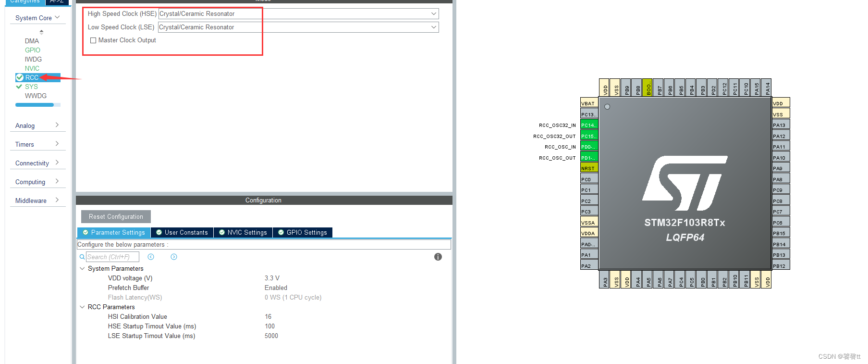Click the parameter info icon
Image resolution: width=868 pixels, height=364 pixels.
pyautogui.click(x=438, y=257)
